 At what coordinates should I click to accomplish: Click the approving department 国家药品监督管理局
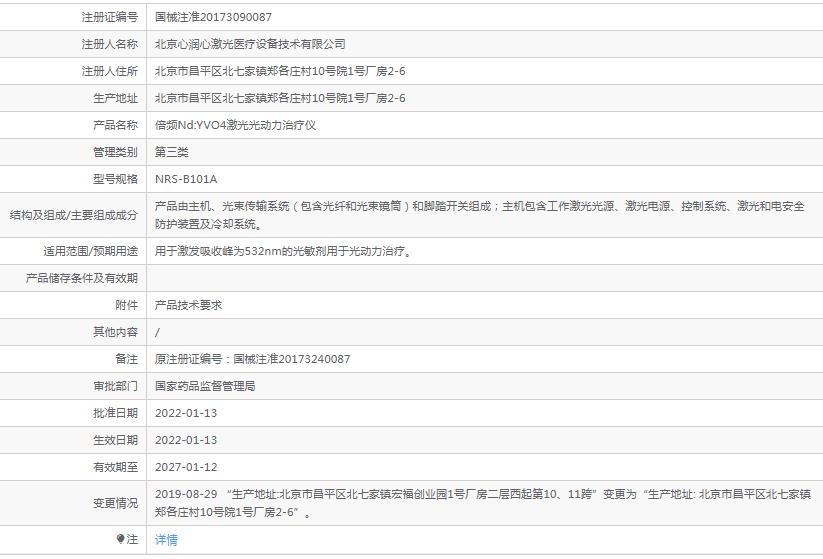point(205,386)
